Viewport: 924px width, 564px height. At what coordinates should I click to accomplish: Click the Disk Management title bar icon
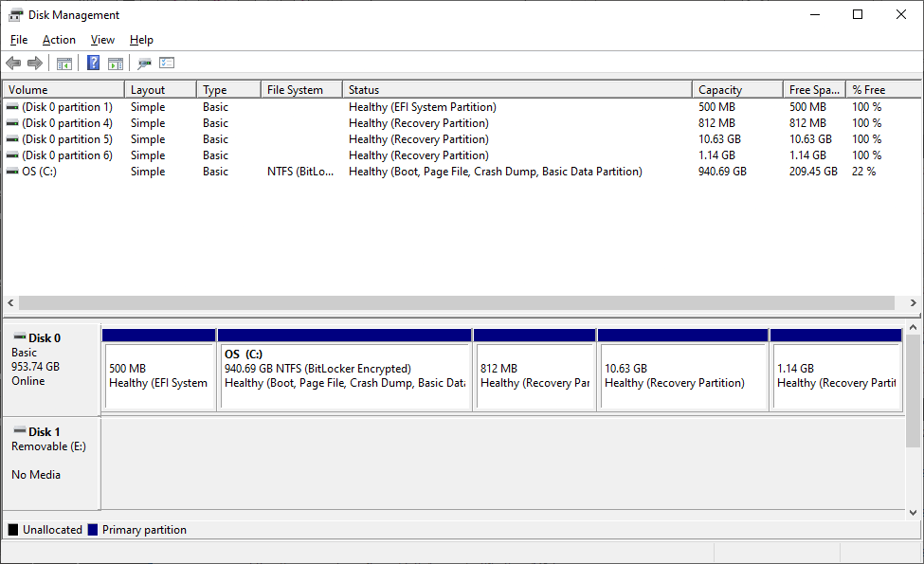pyautogui.click(x=16, y=15)
